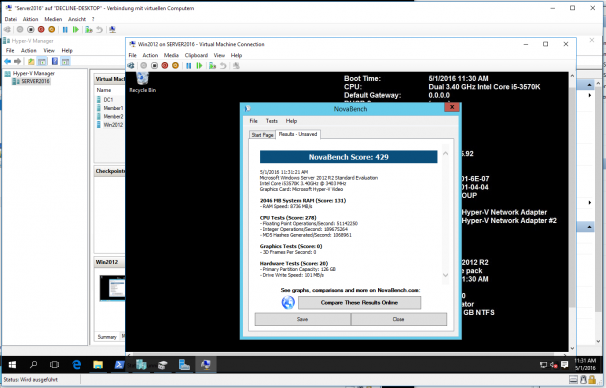Click Pause icon in Win2012 connection toolbar
606x388 pixels.
click(x=189, y=66)
